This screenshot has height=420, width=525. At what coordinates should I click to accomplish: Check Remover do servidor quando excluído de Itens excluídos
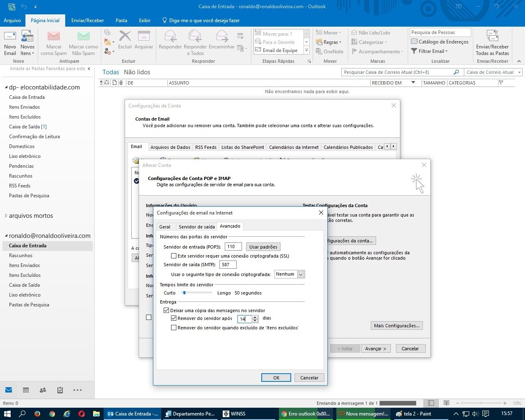pyautogui.click(x=174, y=328)
